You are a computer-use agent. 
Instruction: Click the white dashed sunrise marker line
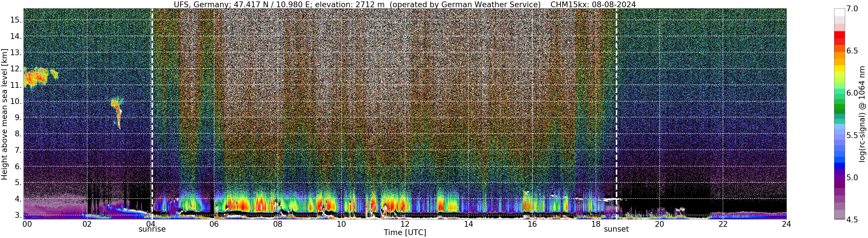click(152, 114)
